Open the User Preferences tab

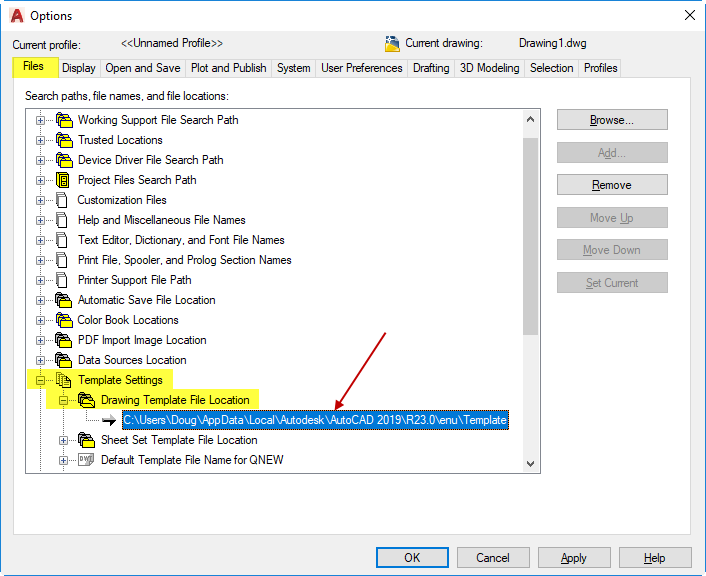tap(362, 68)
